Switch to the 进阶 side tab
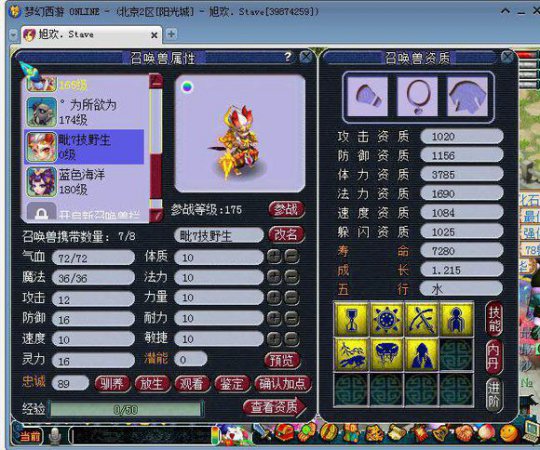 tap(493, 395)
